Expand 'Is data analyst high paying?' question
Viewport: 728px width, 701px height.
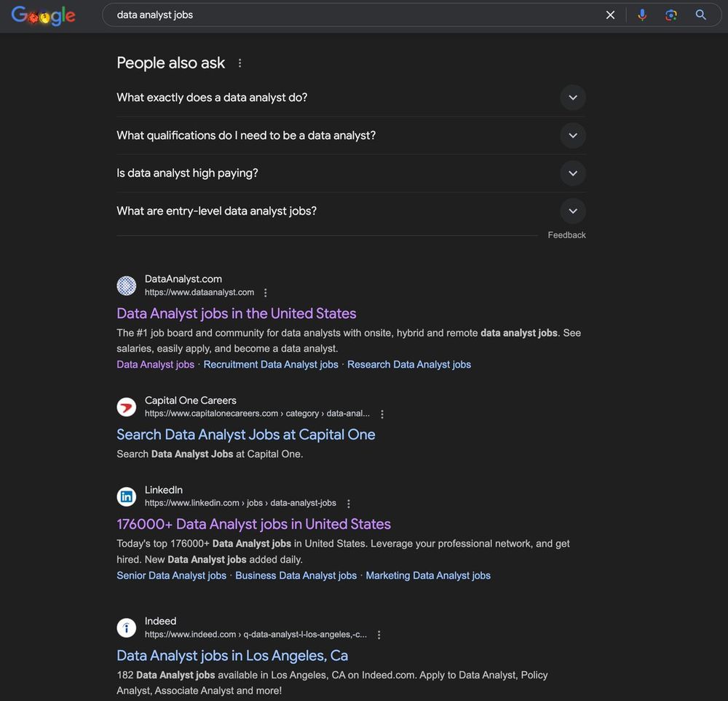pyautogui.click(x=351, y=173)
